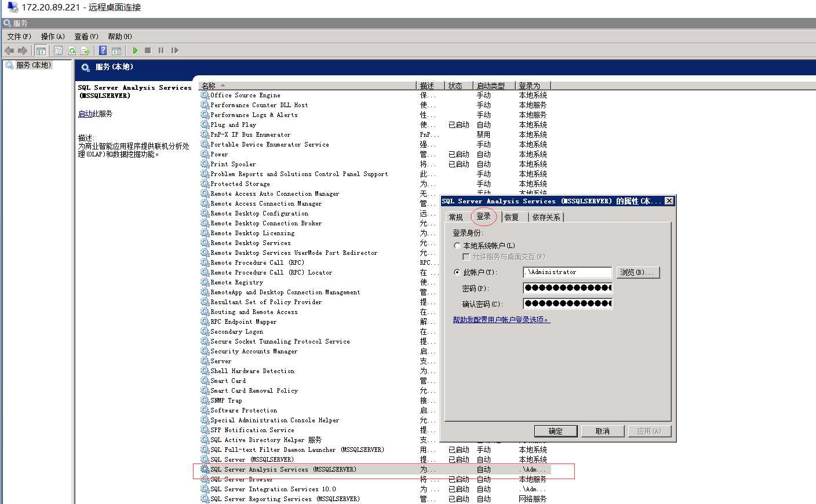Switch to the 依存关系 tab
The width and height of the screenshot is (816, 504).
(546, 217)
